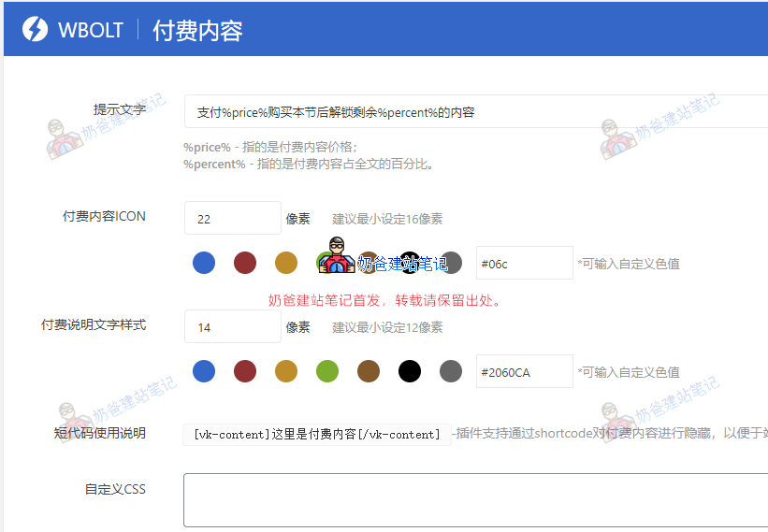Edit the #2060CA custom color value field
This screenshot has width=768, height=532.
coord(525,371)
